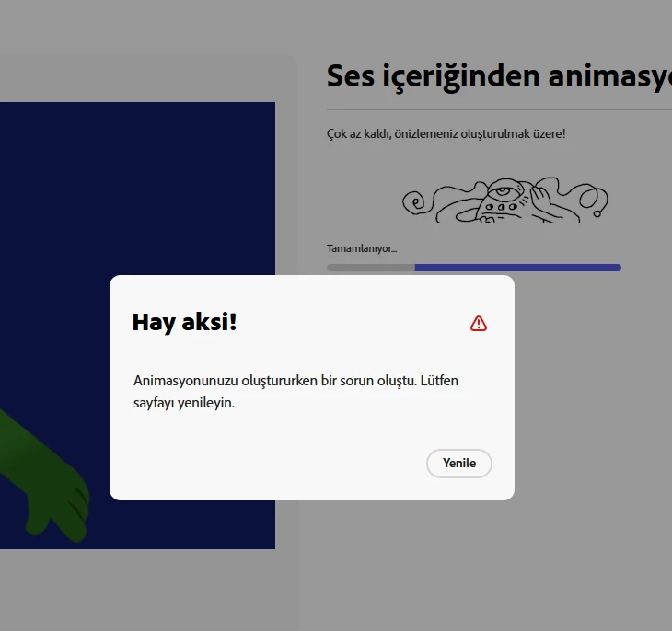Click the "Tamamlanıyor..." status label
Image resolution: width=672 pixels, height=631 pixels.
tap(362, 248)
